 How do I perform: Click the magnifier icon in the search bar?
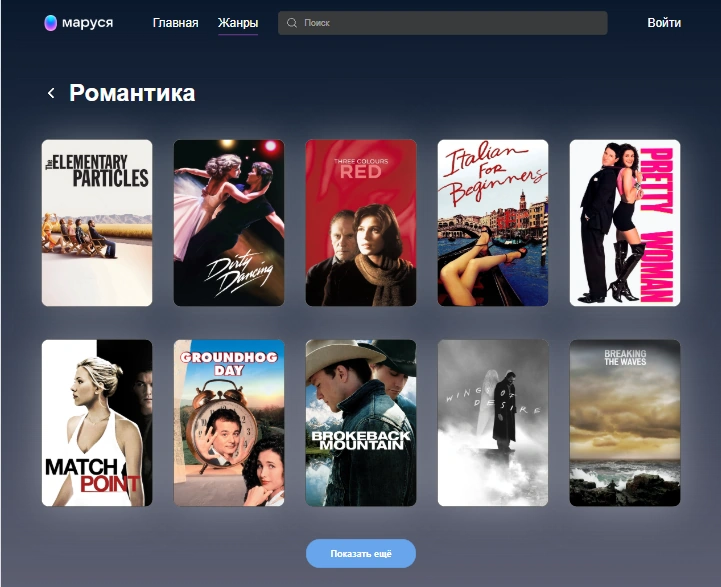(292, 23)
